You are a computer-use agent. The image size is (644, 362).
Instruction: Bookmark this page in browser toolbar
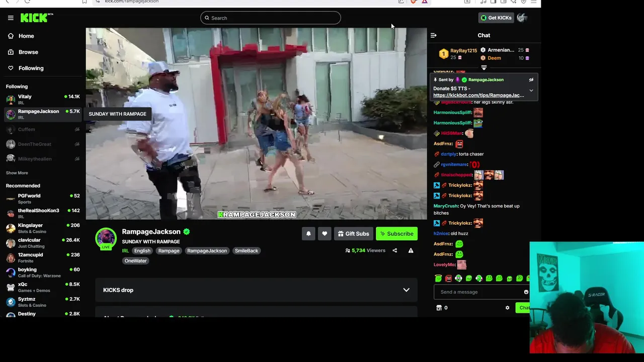pos(85,2)
